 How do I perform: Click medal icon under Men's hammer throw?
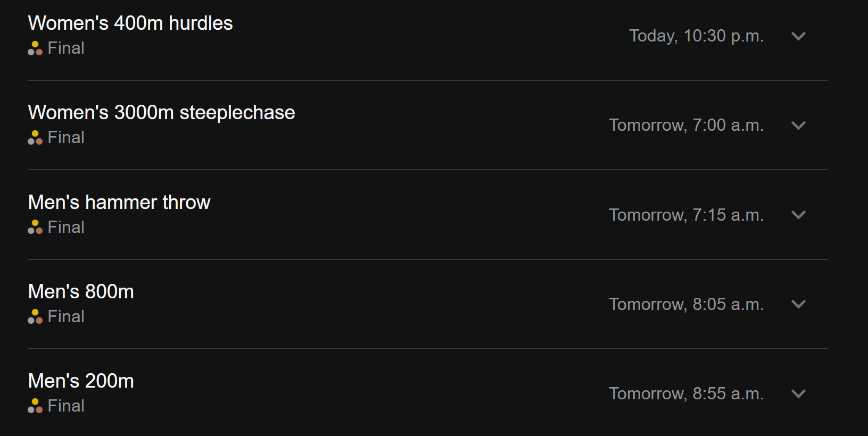[x=35, y=227]
